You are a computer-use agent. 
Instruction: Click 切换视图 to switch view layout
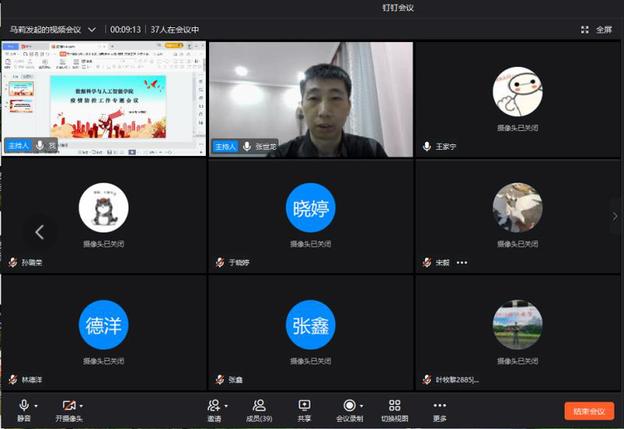394,409
